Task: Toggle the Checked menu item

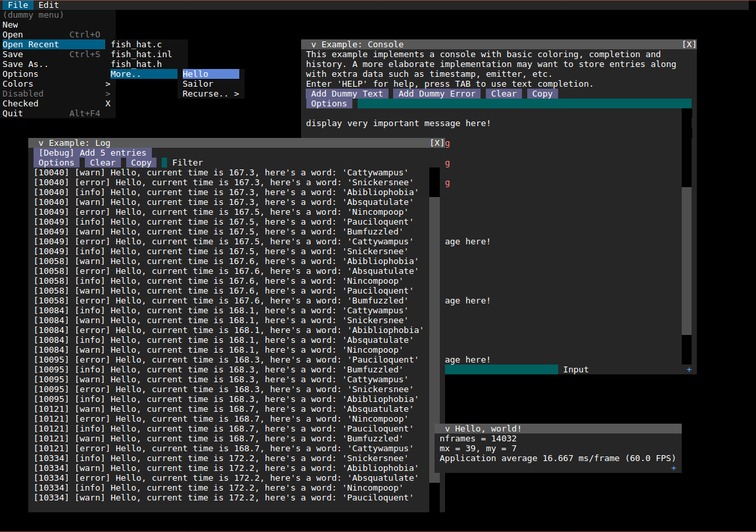Action: pyautogui.click(x=58, y=104)
